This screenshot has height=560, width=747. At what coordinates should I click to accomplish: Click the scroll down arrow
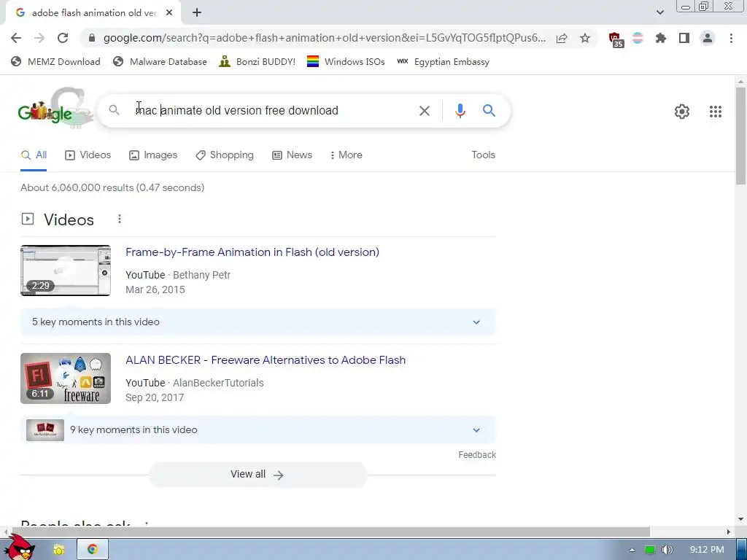coord(740,519)
